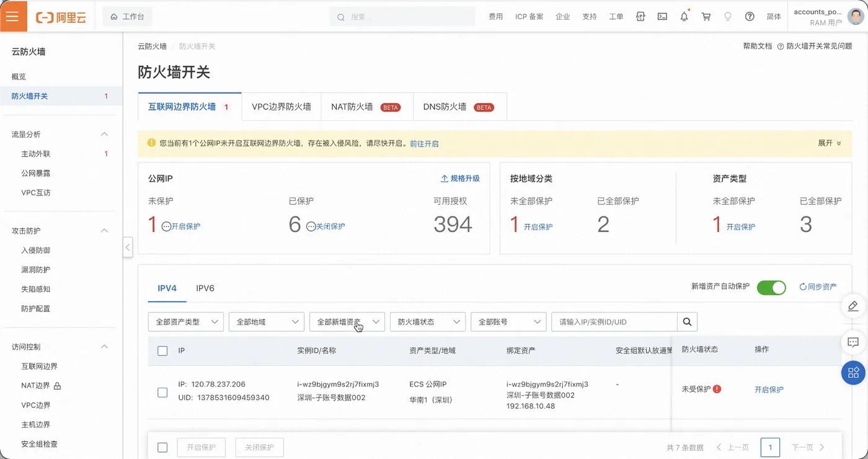Select the 互联网边界防火墙 tab

[189, 107]
